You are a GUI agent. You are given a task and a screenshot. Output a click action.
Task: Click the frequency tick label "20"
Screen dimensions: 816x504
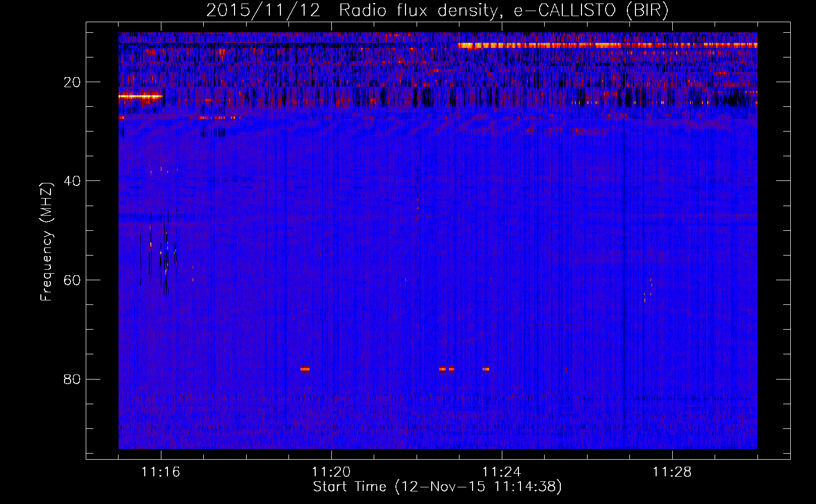pos(73,82)
